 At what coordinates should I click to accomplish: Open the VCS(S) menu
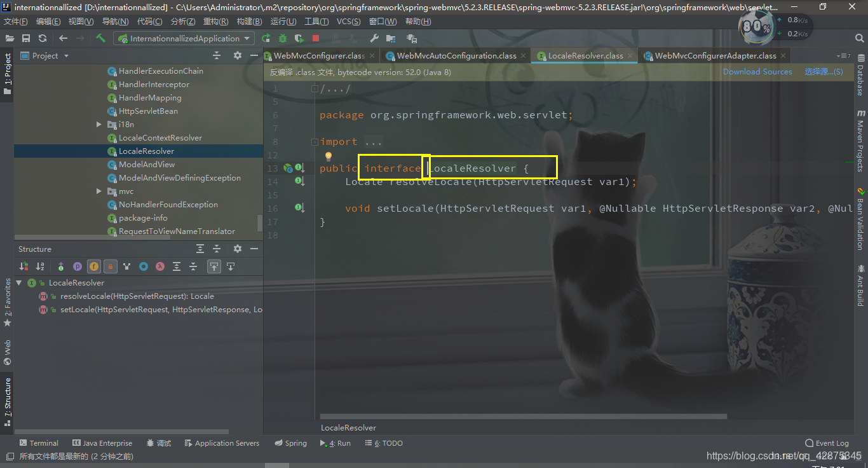(348, 22)
